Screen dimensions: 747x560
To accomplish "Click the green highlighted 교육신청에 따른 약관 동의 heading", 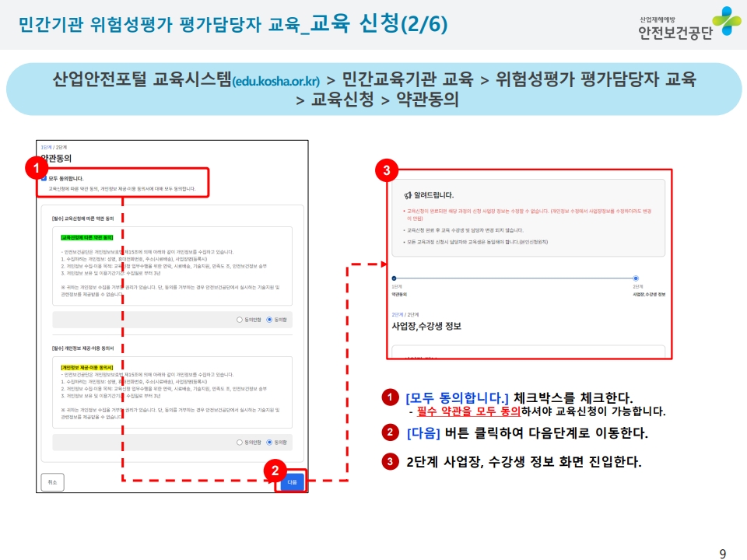I will [x=86, y=237].
